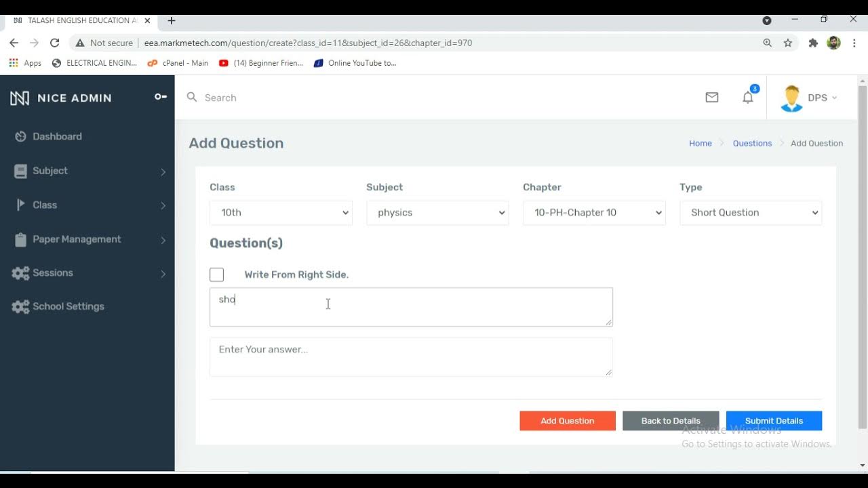Click the DPS user avatar
Screen dimensions: 868x488
tap(791, 98)
